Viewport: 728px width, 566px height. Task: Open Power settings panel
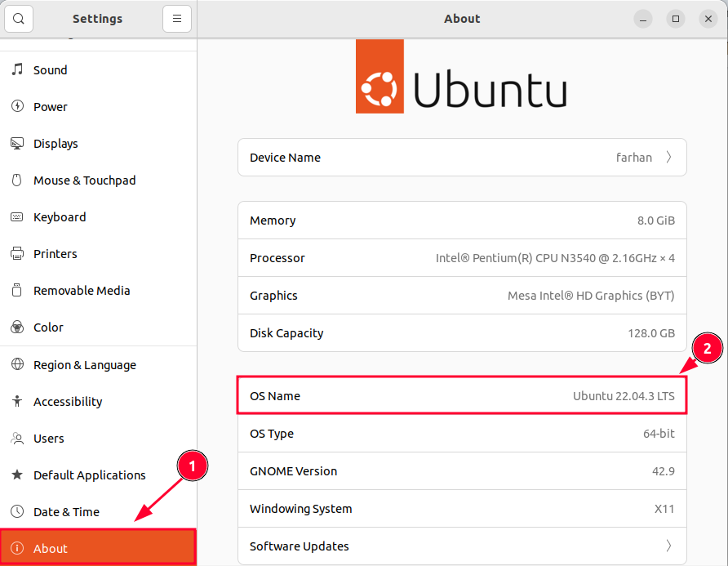99,106
